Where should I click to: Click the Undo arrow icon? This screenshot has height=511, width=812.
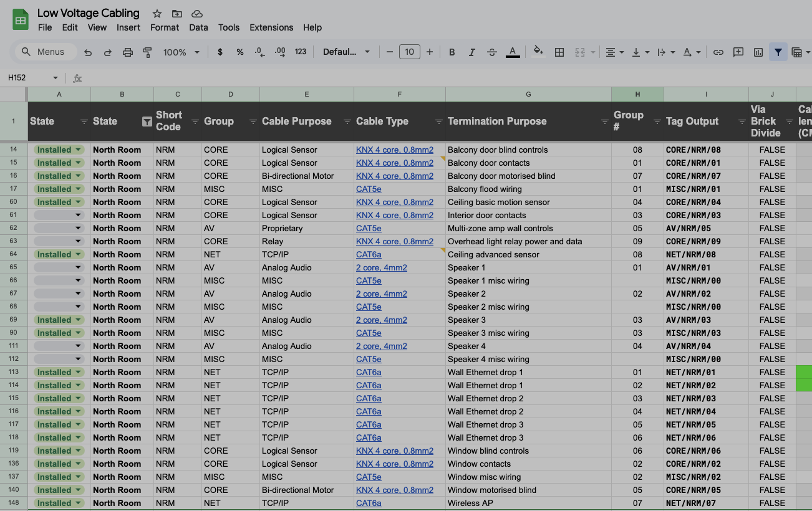pyautogui.click(x=88, y=52)
